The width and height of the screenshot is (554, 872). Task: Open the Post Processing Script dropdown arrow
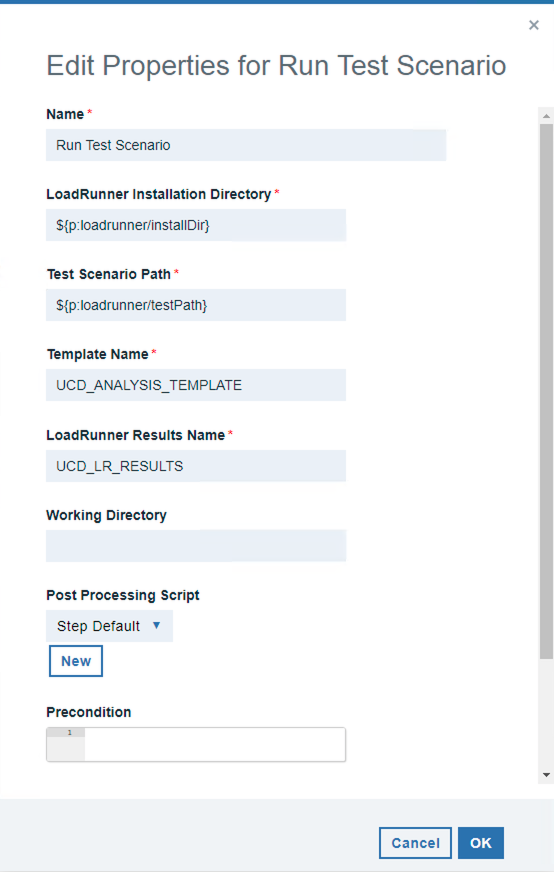point(156,626)
